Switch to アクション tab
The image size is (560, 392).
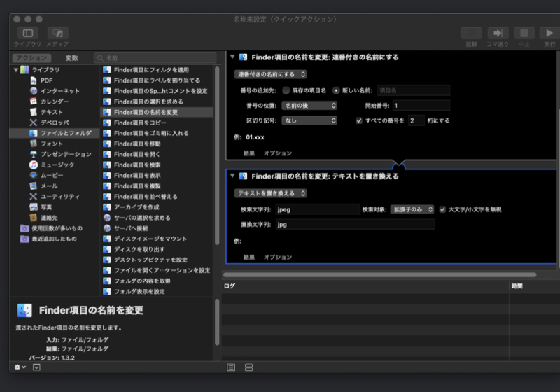coord(31,58)
